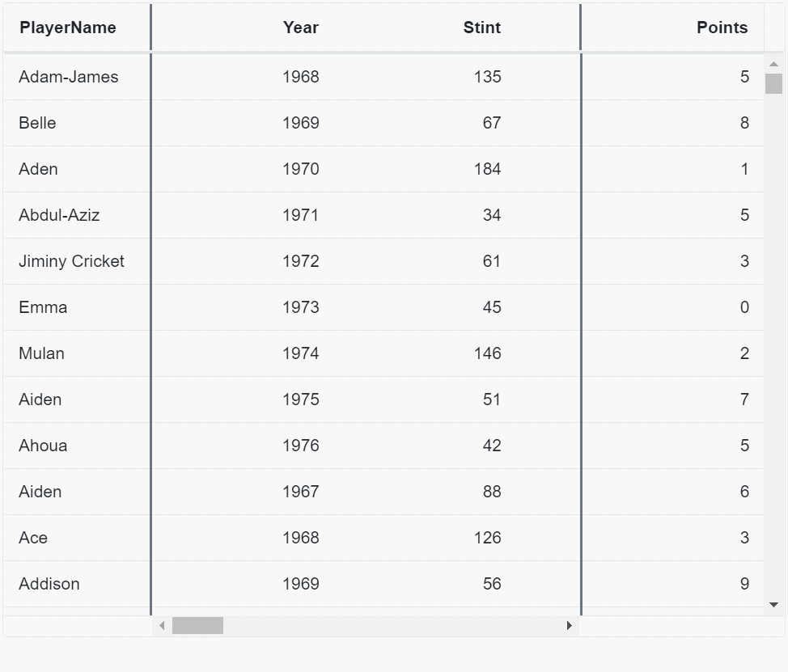The image size is (788, 672).
Task: Click the Year 1976 cell
Action: pos(301,446)
